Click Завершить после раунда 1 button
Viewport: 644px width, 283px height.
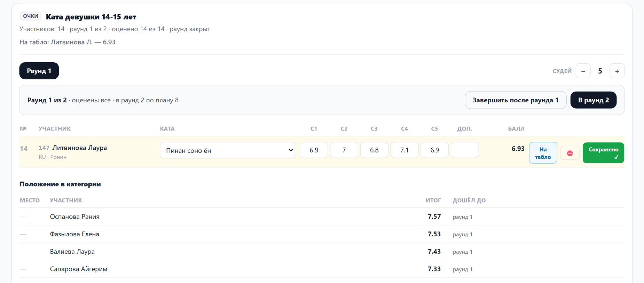(516, 100)
